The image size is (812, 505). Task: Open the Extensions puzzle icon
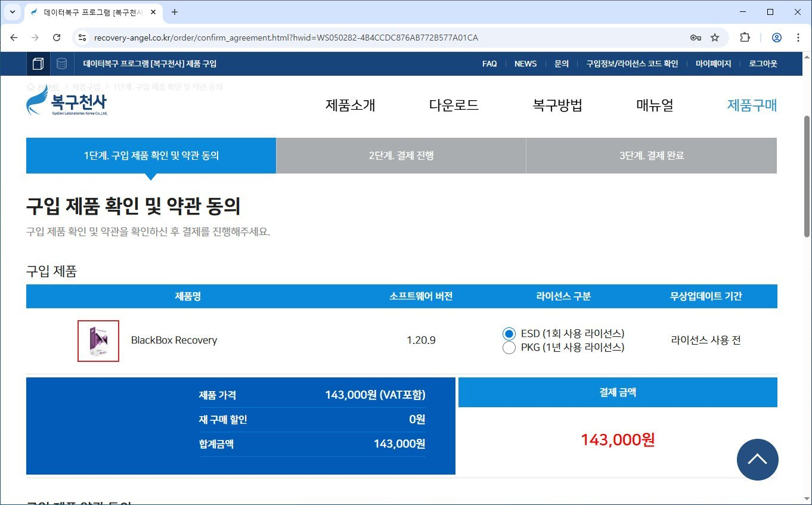pos(745,38)
